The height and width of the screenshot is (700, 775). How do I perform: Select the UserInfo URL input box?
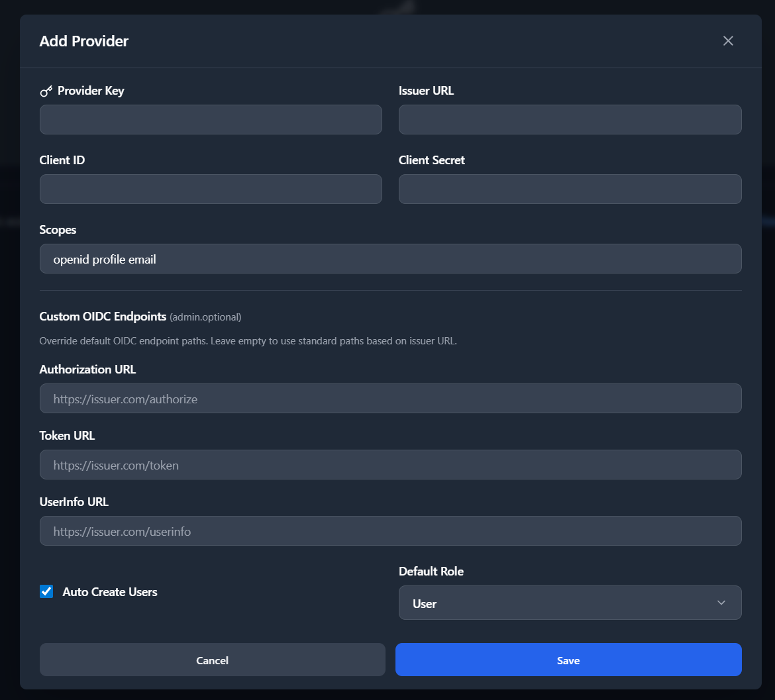[x=390, y=530]
